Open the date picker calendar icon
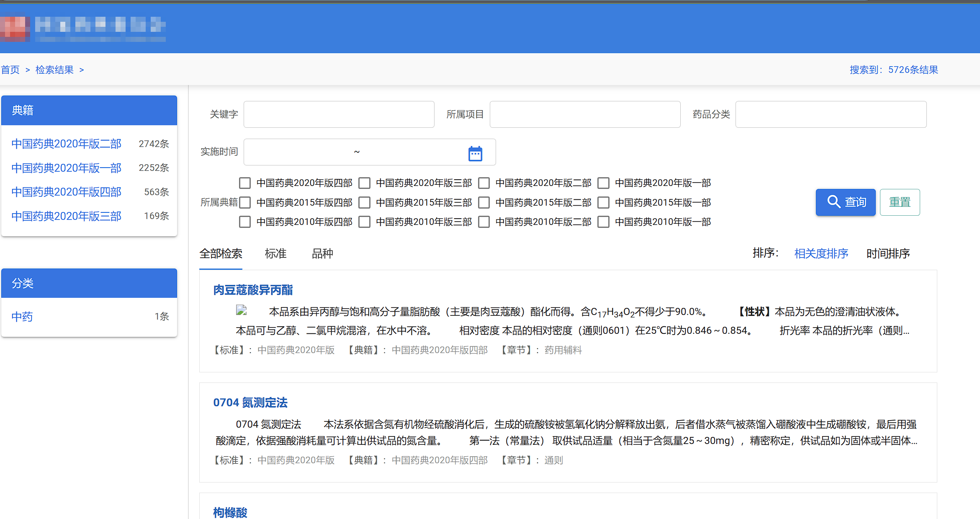 point(475,153)
